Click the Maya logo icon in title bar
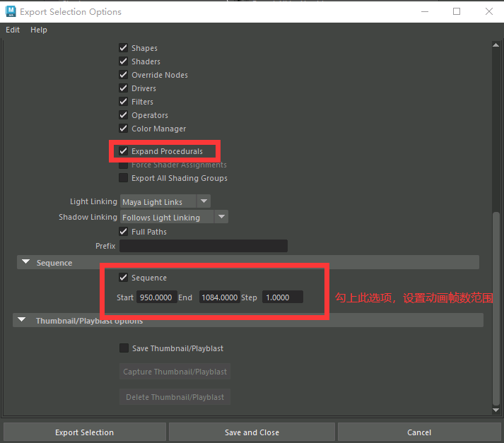The image size is (504, 443). click(11, 11)
